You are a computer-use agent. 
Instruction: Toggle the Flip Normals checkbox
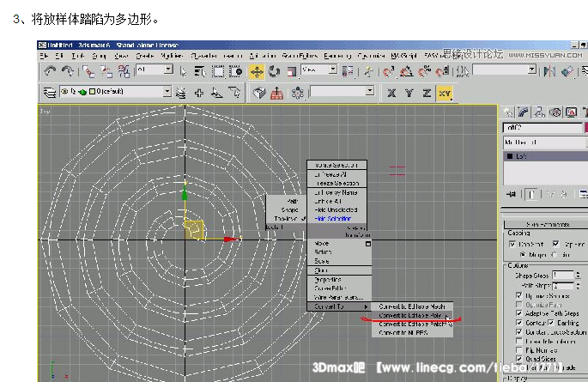pos(519,350)
